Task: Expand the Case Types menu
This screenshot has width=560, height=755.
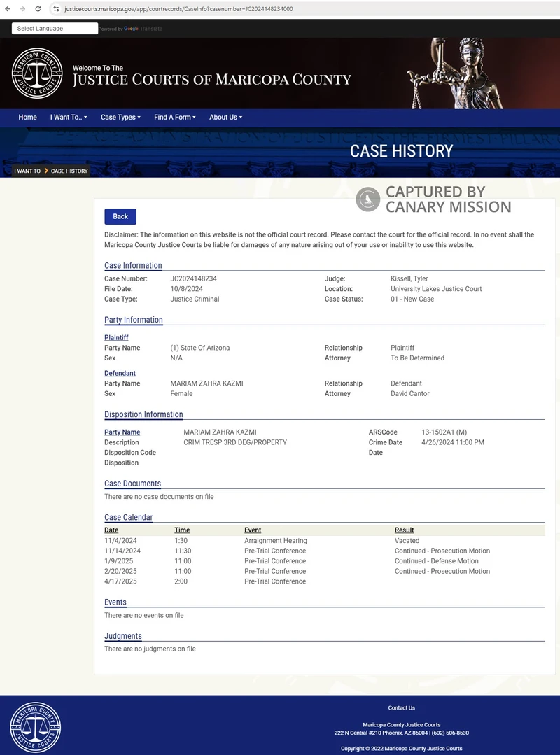Action: pyautogui.click(x=120, y=117)
